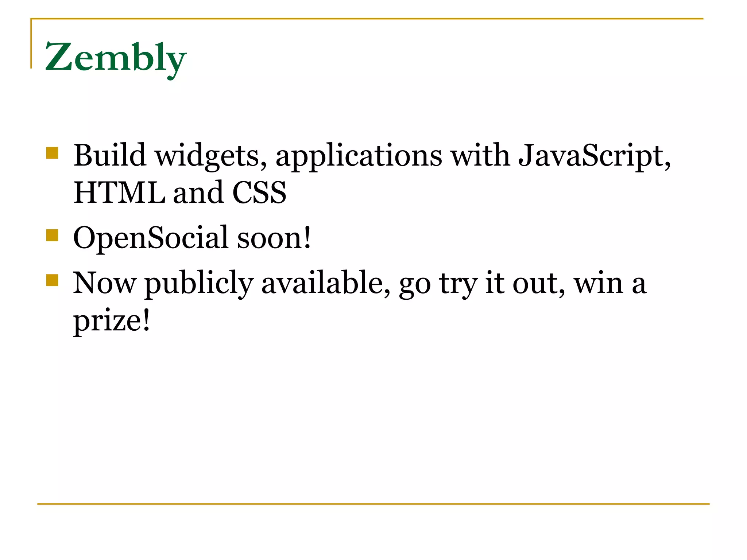This screenshot has width=747, height=560.
Task: Click the word applications
Action: [359, 156]
